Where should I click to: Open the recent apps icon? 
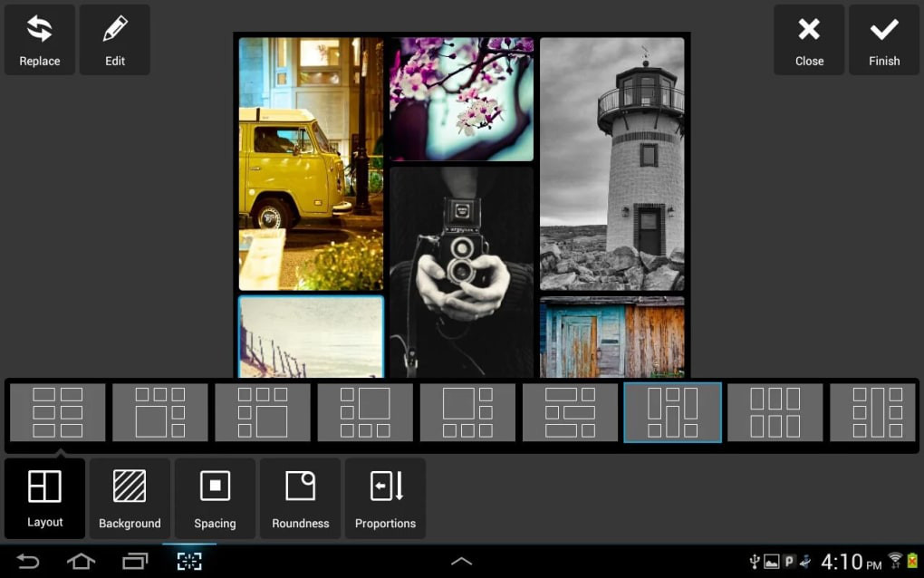pyautogui.click(x=135, y=562)
